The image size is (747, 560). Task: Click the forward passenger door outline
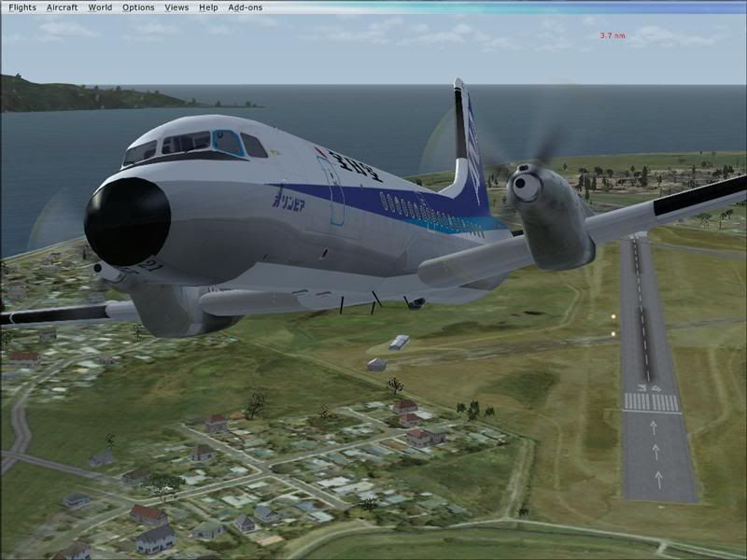[330, 189]
